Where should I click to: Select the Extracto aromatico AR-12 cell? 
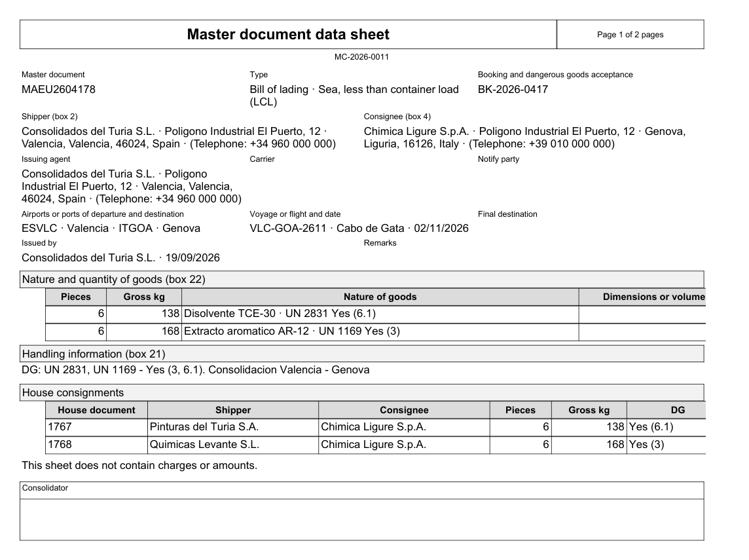380,331
